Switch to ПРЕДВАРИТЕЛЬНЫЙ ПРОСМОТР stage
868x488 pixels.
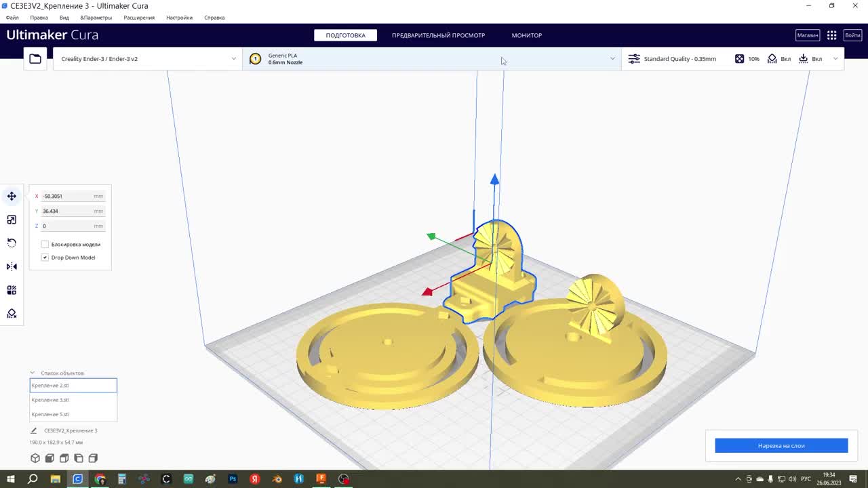[x=438, y=35]
